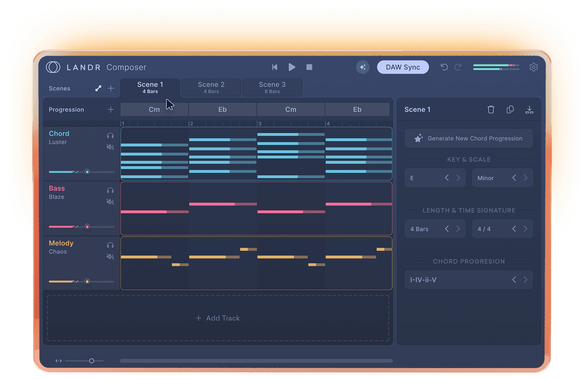Image resolution: width=588 pixels, height=380 pixels.
Task: Open the Scene 3 8 Bars tab
Action: point(272,87)
